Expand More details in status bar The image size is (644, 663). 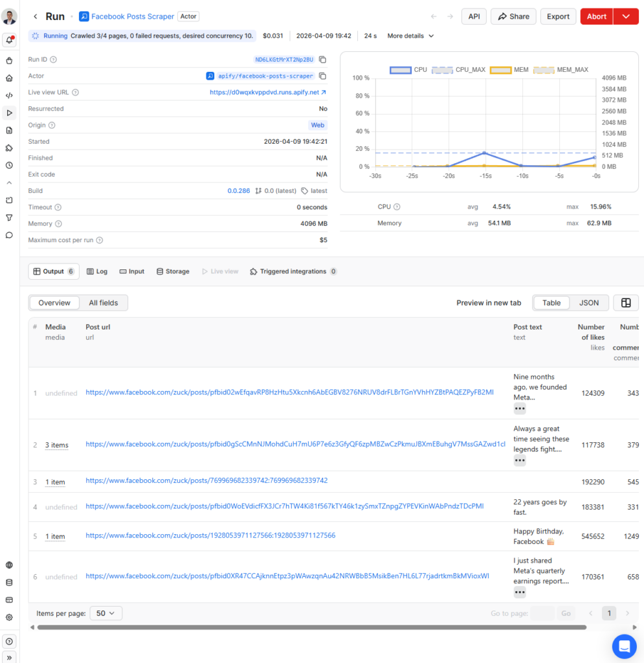click(411, 36)
